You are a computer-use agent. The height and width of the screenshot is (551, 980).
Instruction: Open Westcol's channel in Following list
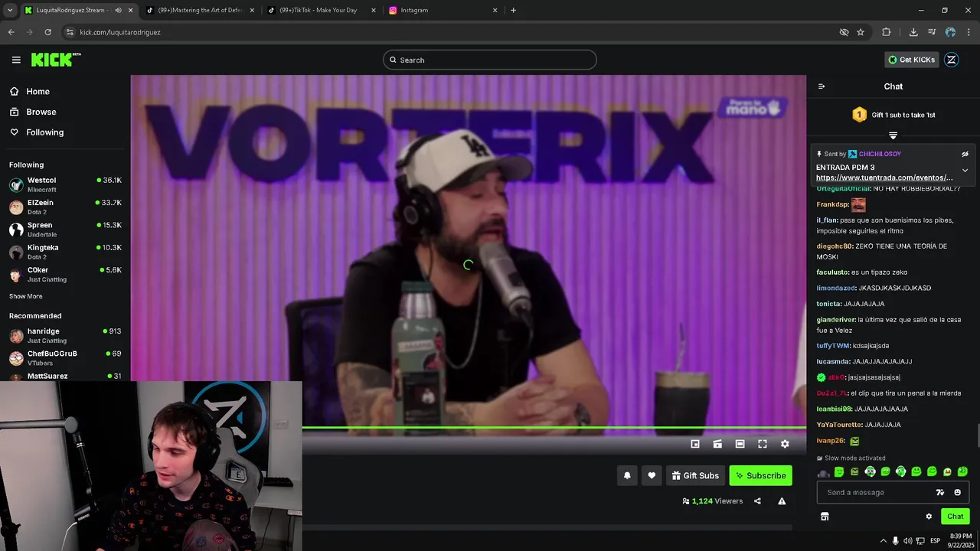[65, 184]
